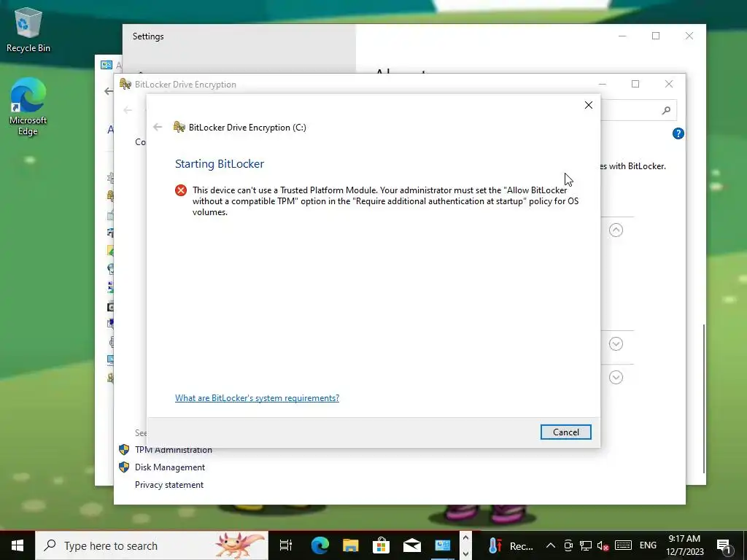
Task: Click the search magnifier in the Control Panel window
Action: (x=666, y=111)
